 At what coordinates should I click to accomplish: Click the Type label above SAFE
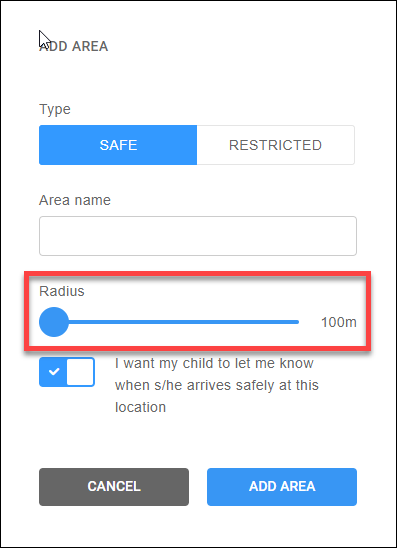[55, 109]
